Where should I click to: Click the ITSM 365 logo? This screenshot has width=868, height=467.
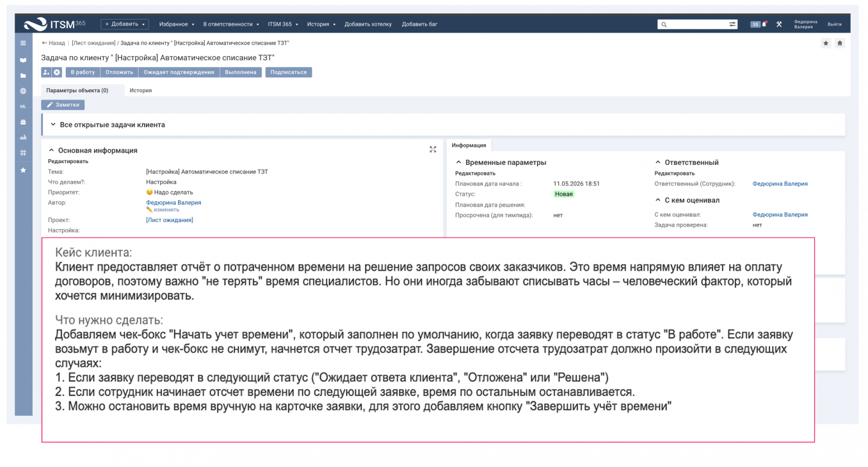pos(55,24)
